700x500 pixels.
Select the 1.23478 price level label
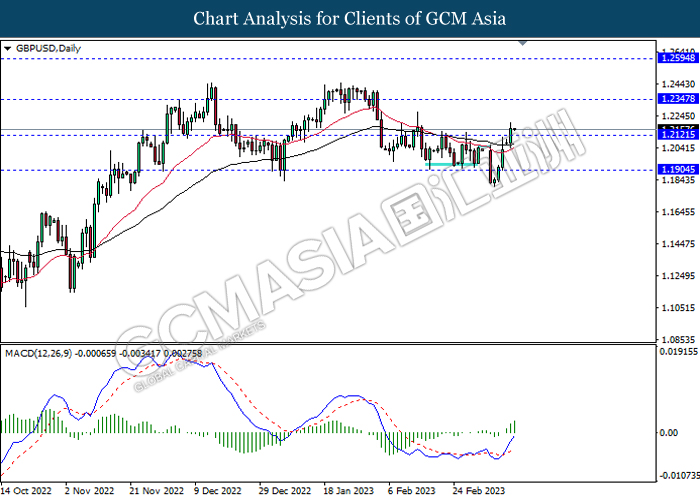[x=678, y=99]
